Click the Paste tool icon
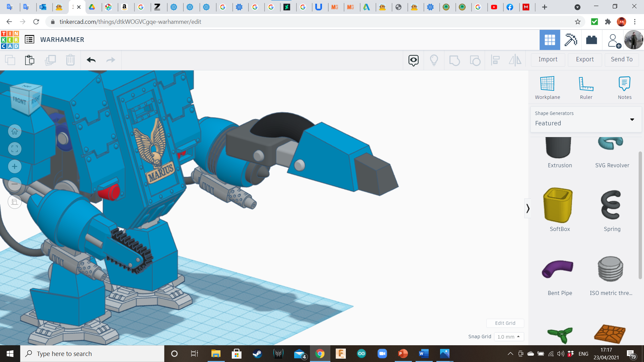Image resolution: width=644 pixels, height=362 pixels. 30,60
